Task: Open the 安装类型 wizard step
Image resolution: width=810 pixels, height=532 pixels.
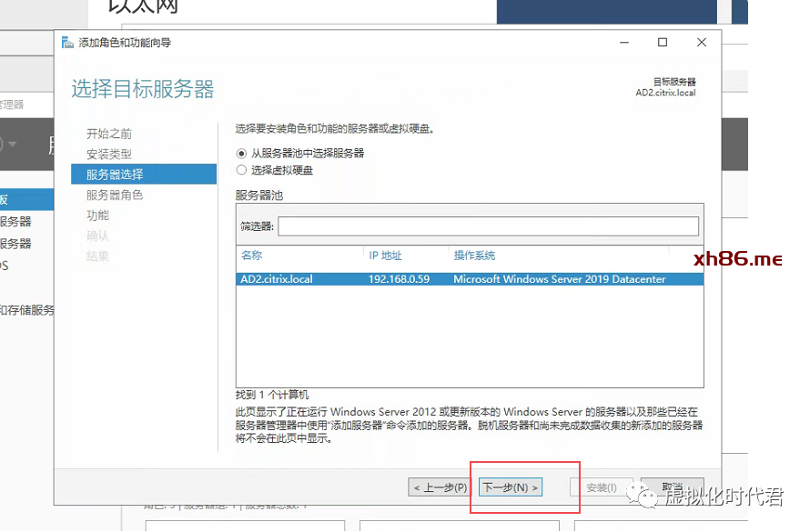Action: click(x=109, y=155)
